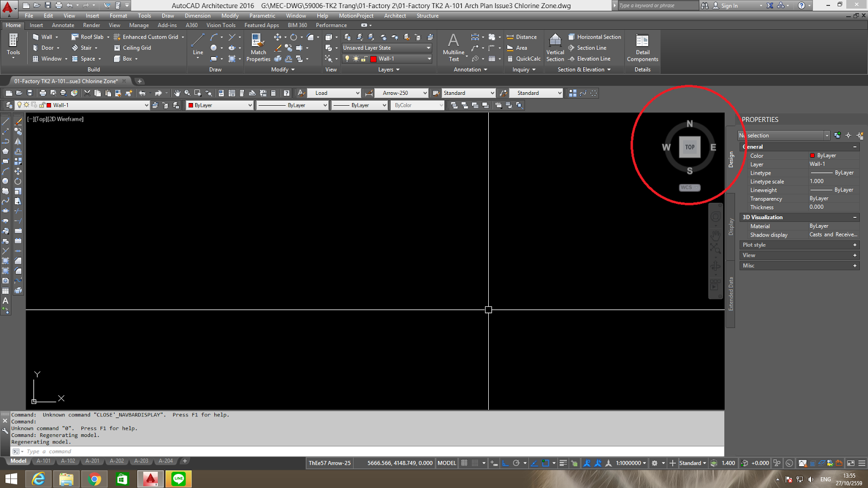Click the Multiline Text tool

[x=454, y=48]
